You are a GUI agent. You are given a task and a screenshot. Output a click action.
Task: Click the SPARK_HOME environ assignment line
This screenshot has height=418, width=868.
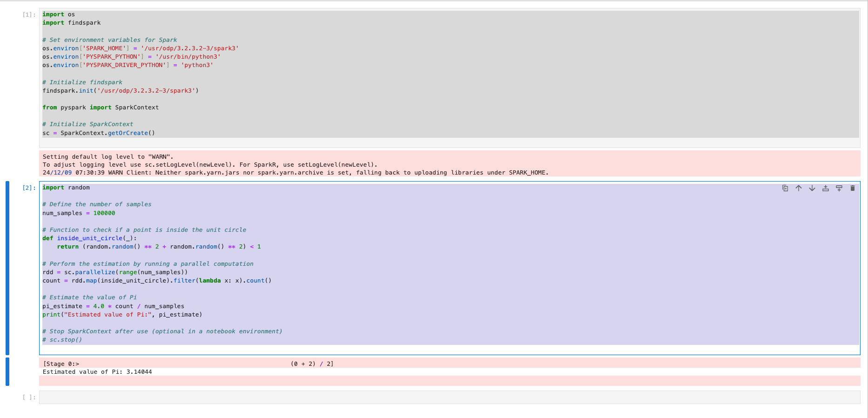pyautogui.click(x=141, y=48)
